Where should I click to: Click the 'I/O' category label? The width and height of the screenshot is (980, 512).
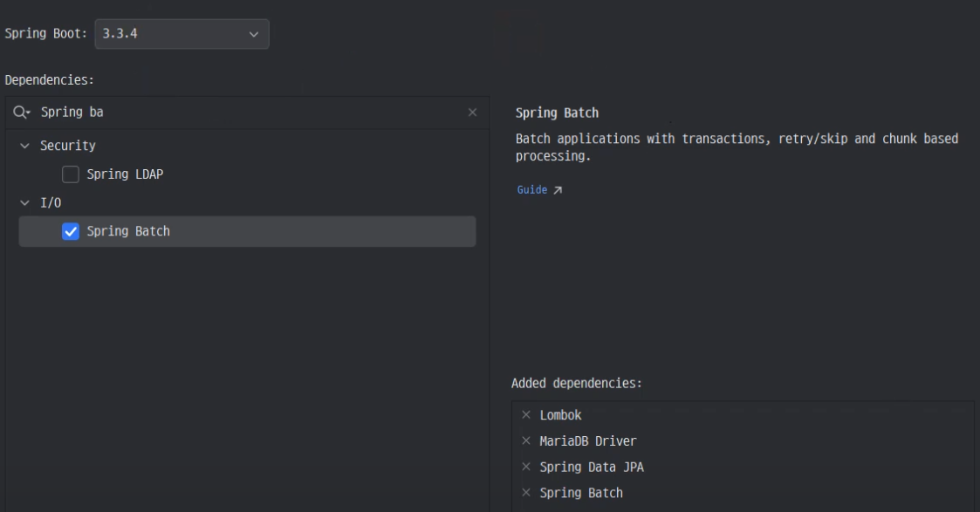tap(51, 203)
